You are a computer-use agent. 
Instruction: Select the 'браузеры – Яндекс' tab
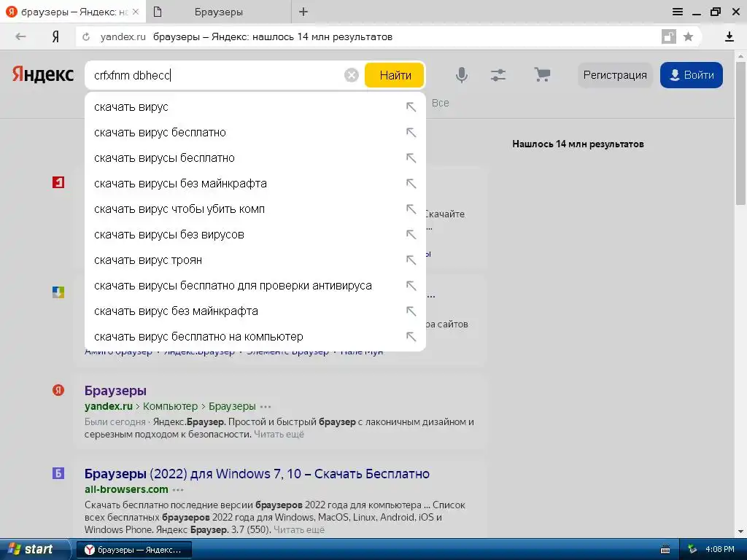click(x=71, y=12)
